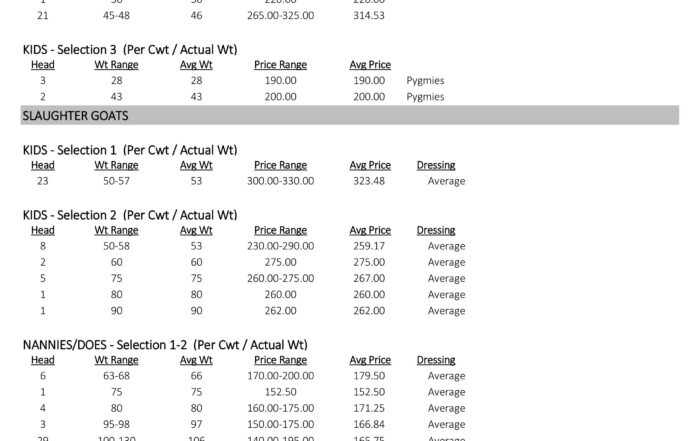
Task: Click the 230.00-290.00 price range cell
Action: click(x=280, y=246)
